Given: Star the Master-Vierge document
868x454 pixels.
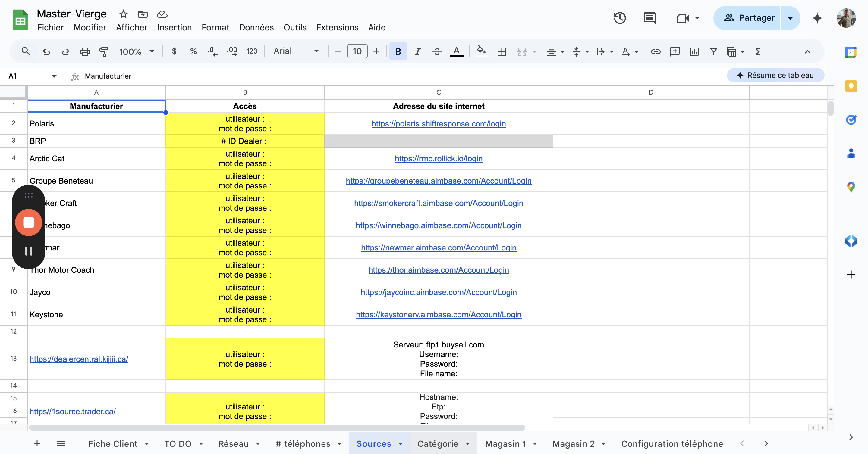Looking at the screenshot, I should pyautogui.click(x=123, y=14).
